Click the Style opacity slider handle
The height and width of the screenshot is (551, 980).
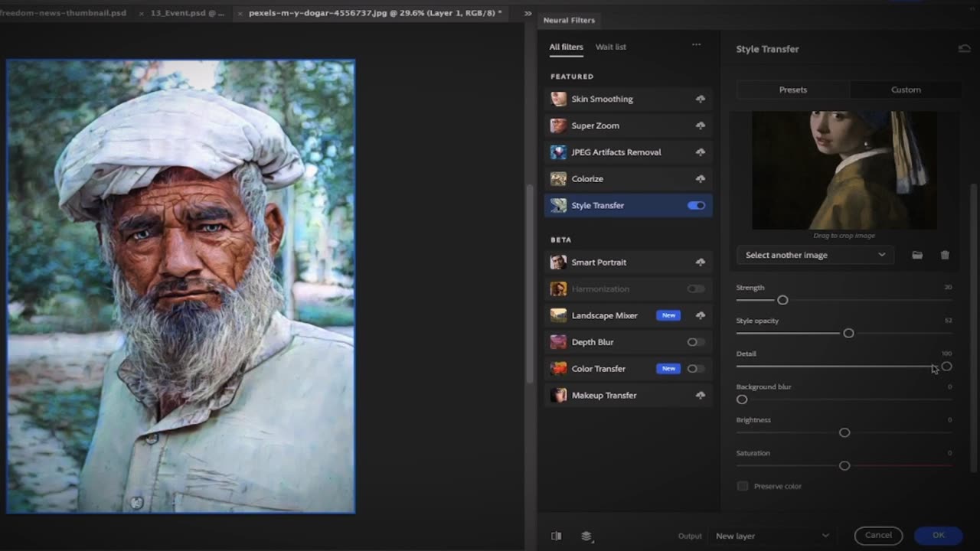848,333
